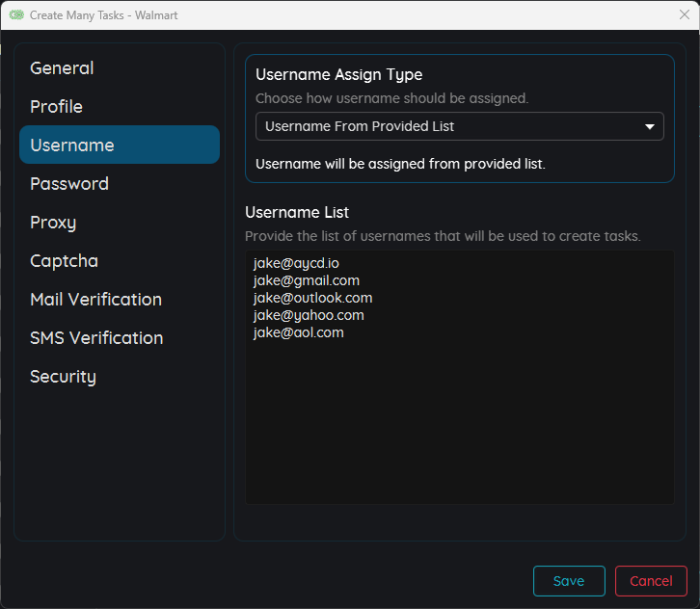This screenshot has width=700, height=609.
Task: Open the Mail Verification section
Action: (x=95, y=300)
